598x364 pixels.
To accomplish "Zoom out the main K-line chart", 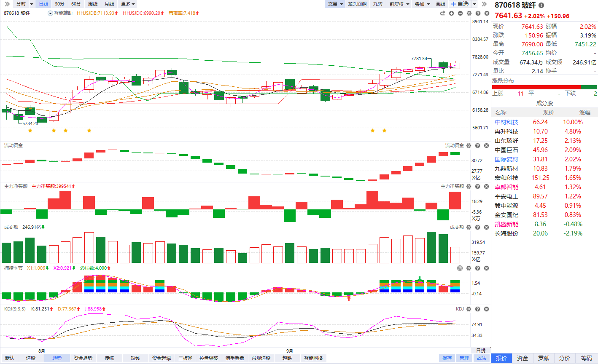I will (460, 13).
